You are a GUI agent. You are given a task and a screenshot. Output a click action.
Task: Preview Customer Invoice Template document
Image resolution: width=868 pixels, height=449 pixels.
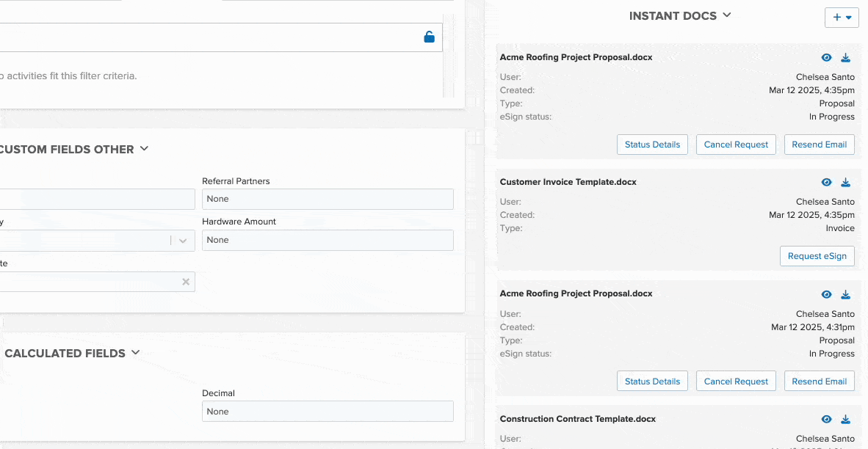(x=826, y=182)
